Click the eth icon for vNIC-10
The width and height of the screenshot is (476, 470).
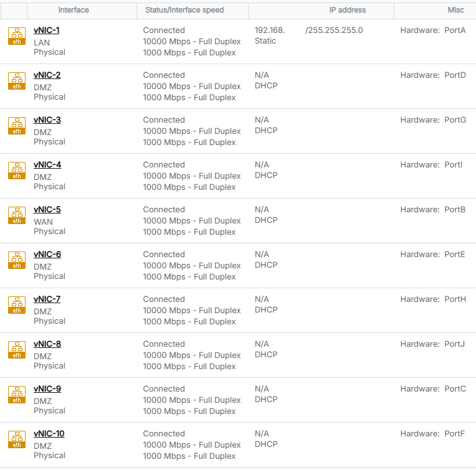pyautogui.click(x=17, y=439)
